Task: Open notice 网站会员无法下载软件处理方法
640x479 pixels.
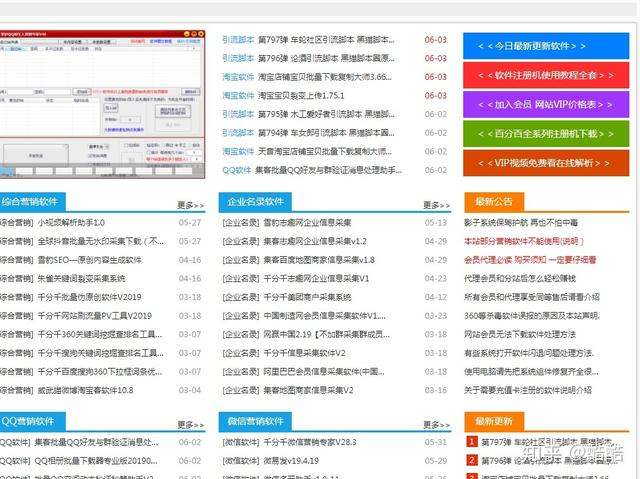Action: pos(520,335)
